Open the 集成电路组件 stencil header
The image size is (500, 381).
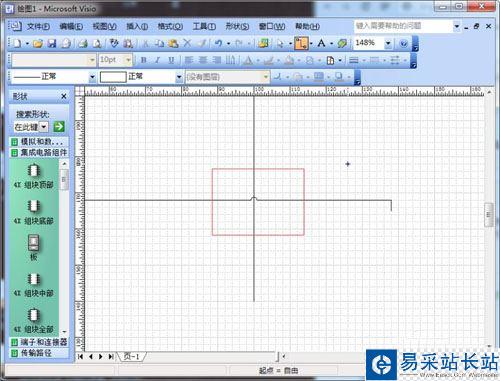point(39,153)
